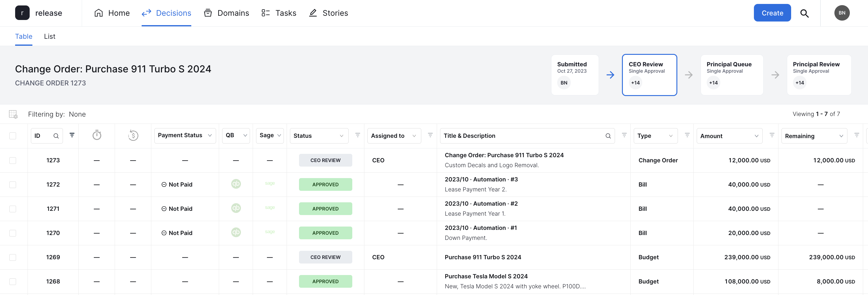Image resolution: width=868 pixels, height=295 pixels.
Task: Select the checkbox for row 1269
Action: click(x=13, y=257)
